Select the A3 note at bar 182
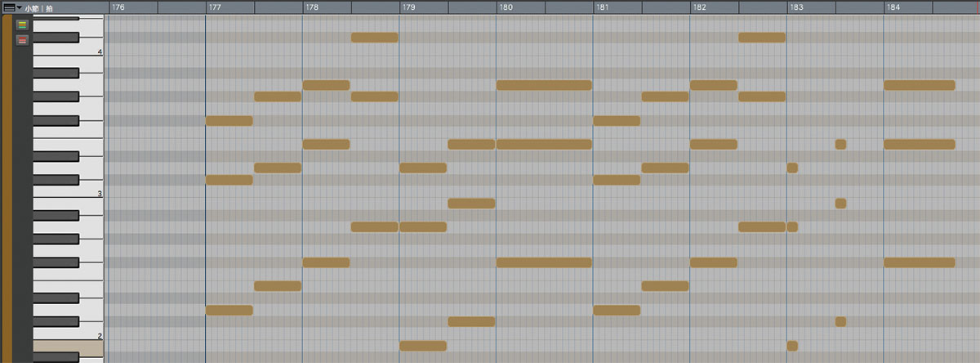This screenshot has width=980, height=363. click(x=714, y=85)
